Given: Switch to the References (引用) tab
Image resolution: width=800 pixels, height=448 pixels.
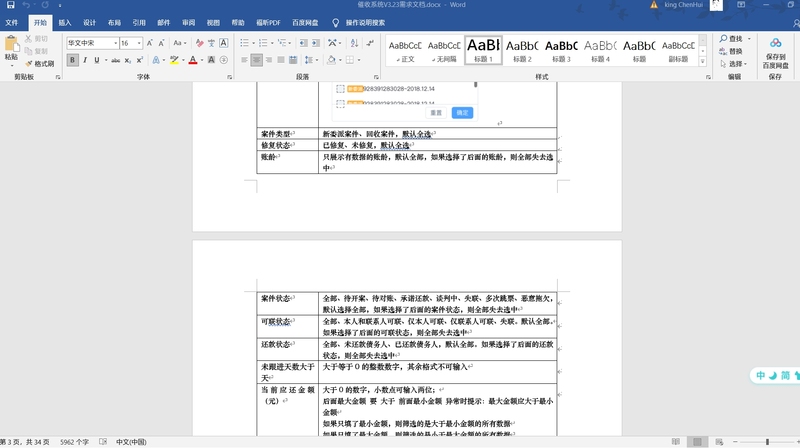Looking at the screenshot, I should coord(139,23).
